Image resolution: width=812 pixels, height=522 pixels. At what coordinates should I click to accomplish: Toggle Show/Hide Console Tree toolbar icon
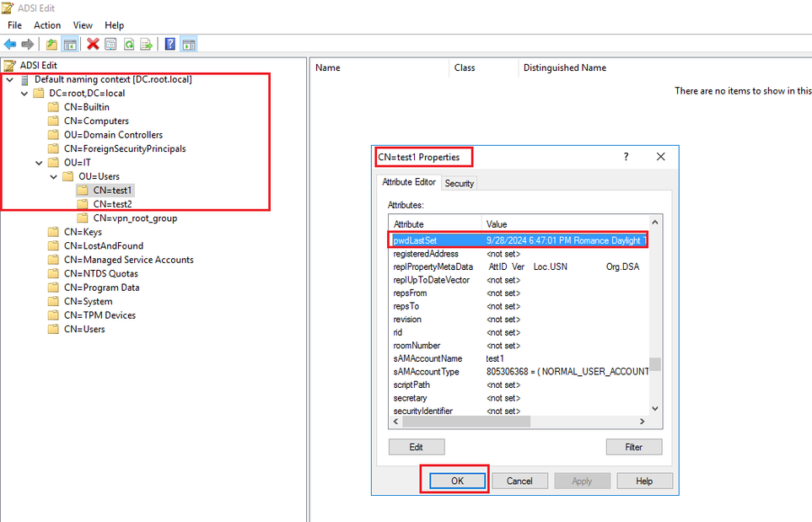(69, 45)
